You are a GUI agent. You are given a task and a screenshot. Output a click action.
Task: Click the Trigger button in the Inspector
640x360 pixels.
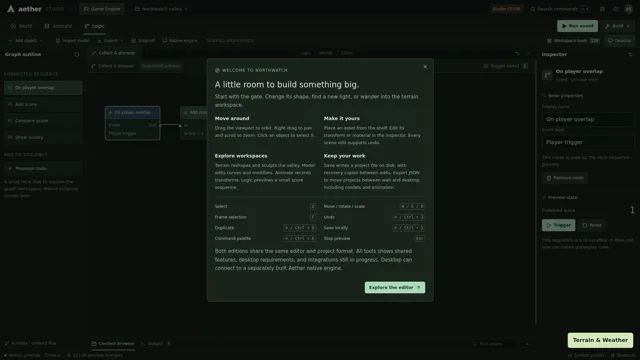(558, 225)
